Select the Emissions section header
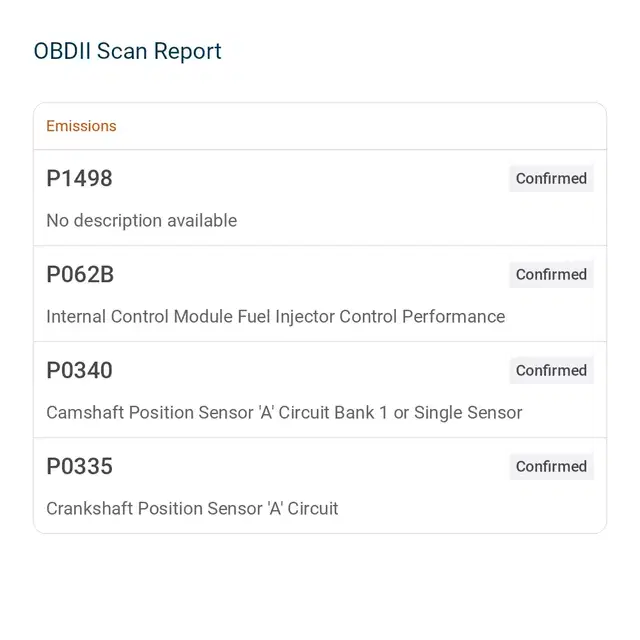This screenshot has width=640, height=640. pos(81,126)
